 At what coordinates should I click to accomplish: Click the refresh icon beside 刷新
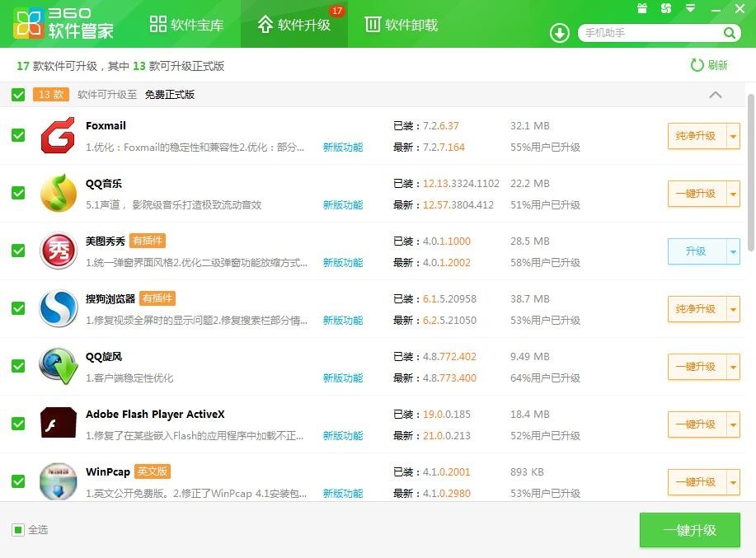(697, 65)
